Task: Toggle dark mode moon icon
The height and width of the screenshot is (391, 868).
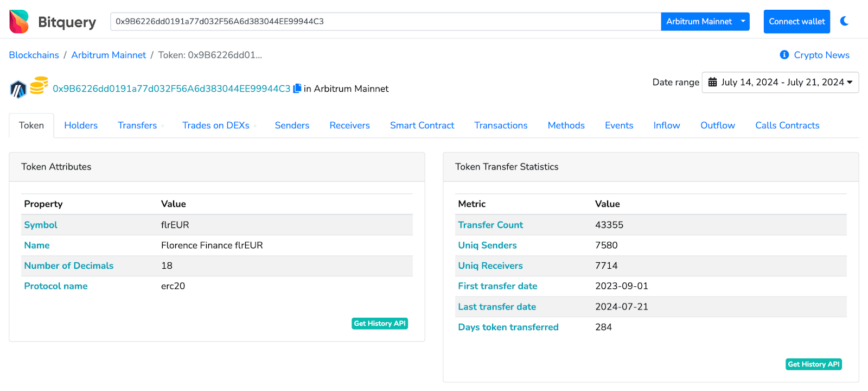Action: click(x=844, y=21)
